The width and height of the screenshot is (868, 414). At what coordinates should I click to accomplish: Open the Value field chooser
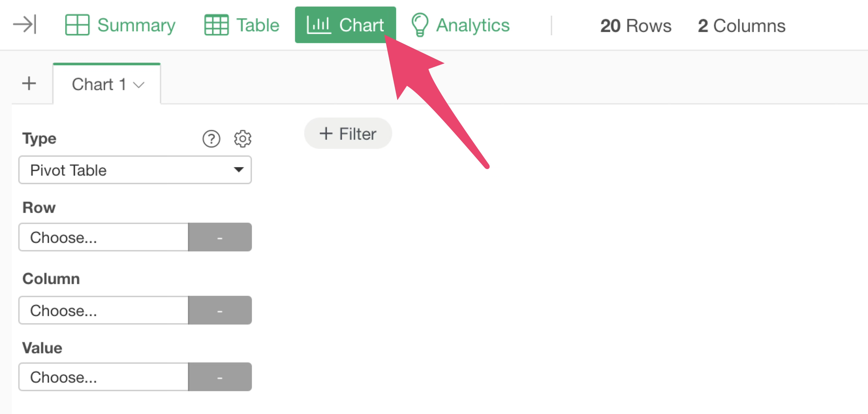(x=103, y=377)
